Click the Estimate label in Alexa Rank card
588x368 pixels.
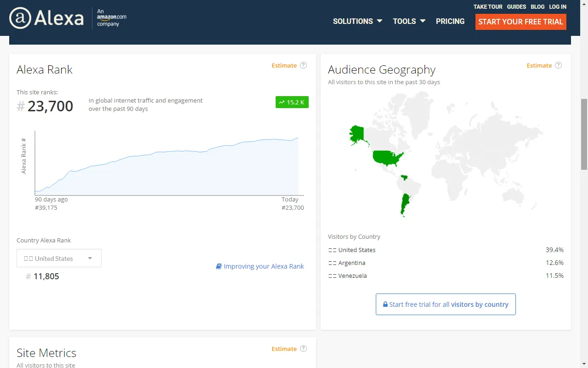284,65
